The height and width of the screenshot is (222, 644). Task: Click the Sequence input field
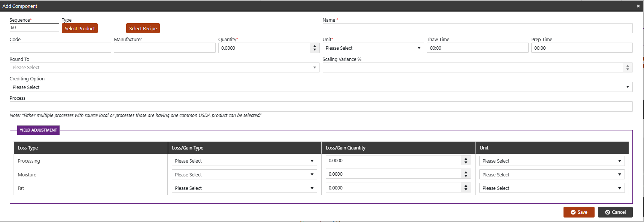pos(34,27)
